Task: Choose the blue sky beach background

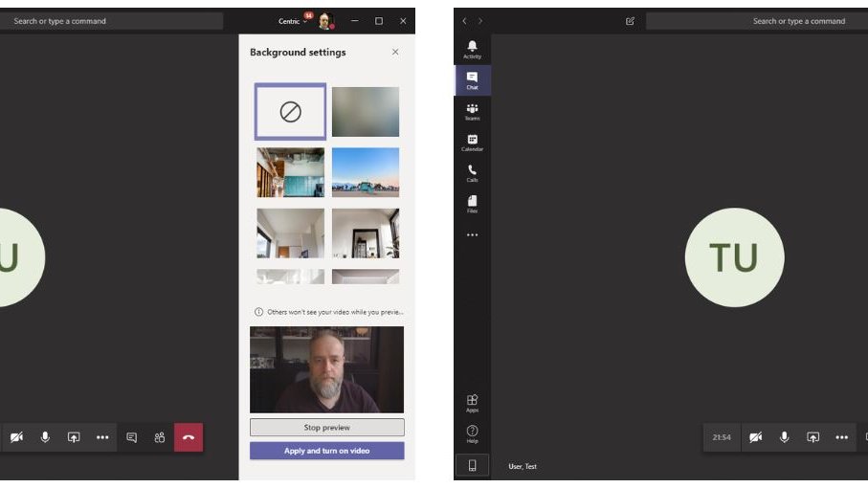Action: (x=366, y=172)
